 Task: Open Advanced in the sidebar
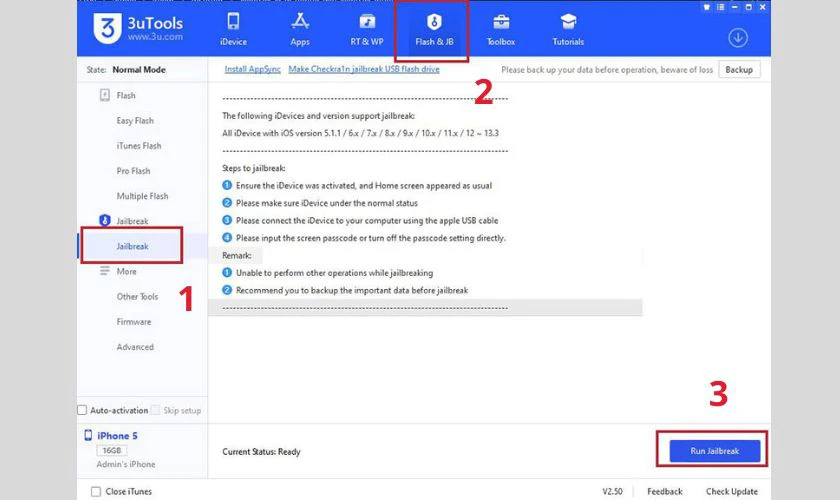(x=135, y=347)
